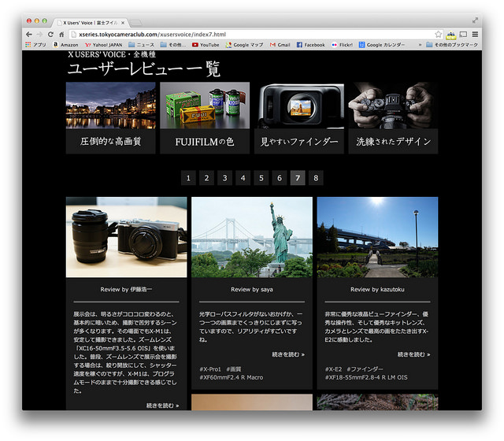Open the Facebook bookmark
The height and width of the screenshot is (441, 504).
tap(310, 46)
